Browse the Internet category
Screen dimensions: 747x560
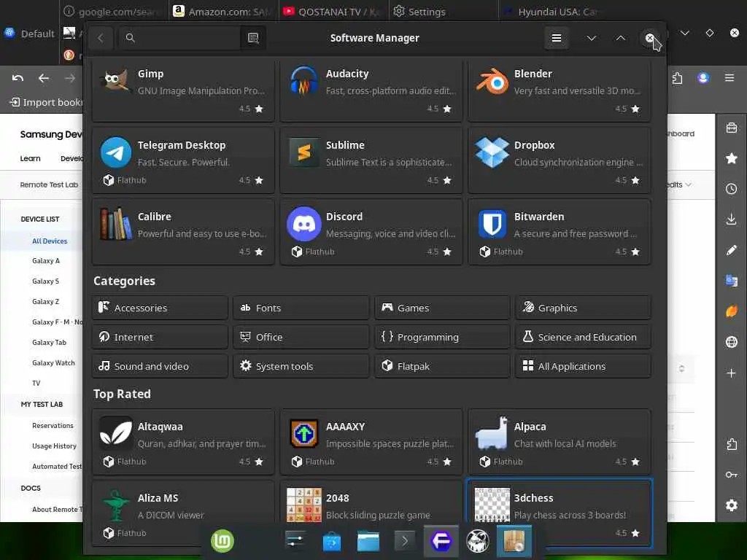pyautogui.click(x=160, y=337)
